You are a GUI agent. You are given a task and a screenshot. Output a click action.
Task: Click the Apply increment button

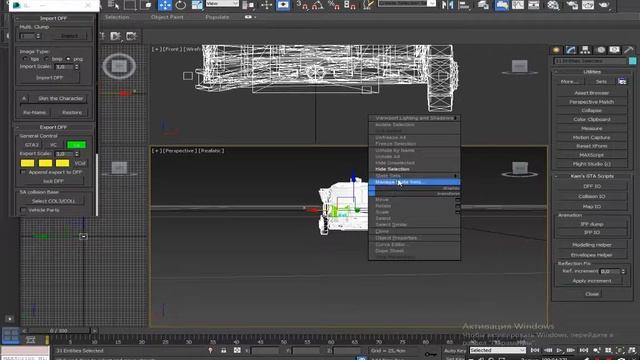tap(592, 281)
